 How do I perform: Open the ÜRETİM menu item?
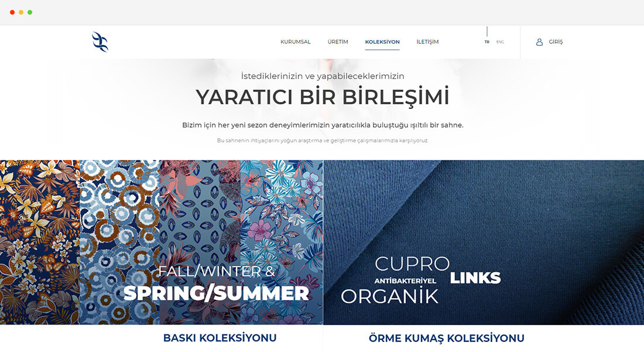click(338, 42)
